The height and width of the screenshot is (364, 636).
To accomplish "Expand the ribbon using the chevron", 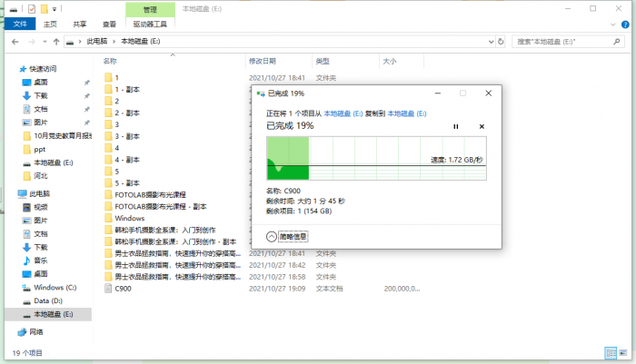I will point(614,25).
